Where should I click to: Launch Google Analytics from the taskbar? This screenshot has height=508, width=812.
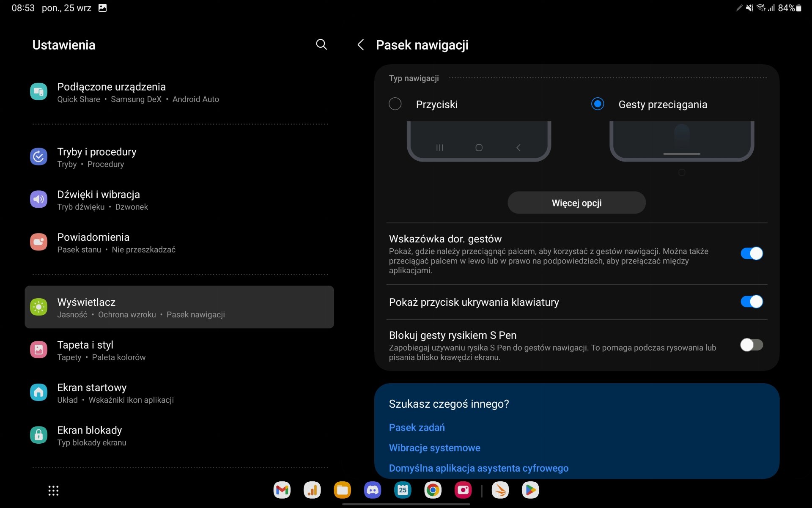point(312,490)
